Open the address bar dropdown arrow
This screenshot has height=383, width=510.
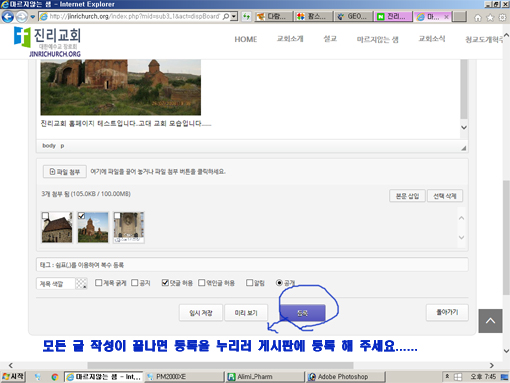click(234, 16)
